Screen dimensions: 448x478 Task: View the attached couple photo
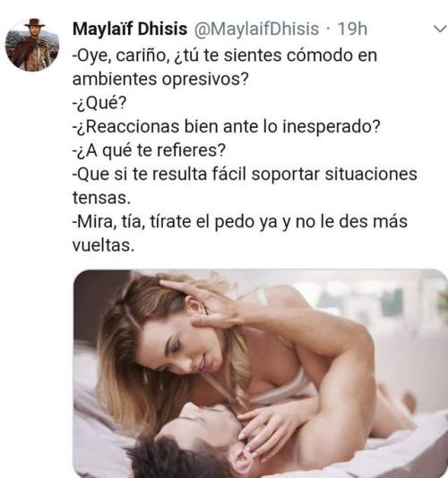[x=260, y=373]
